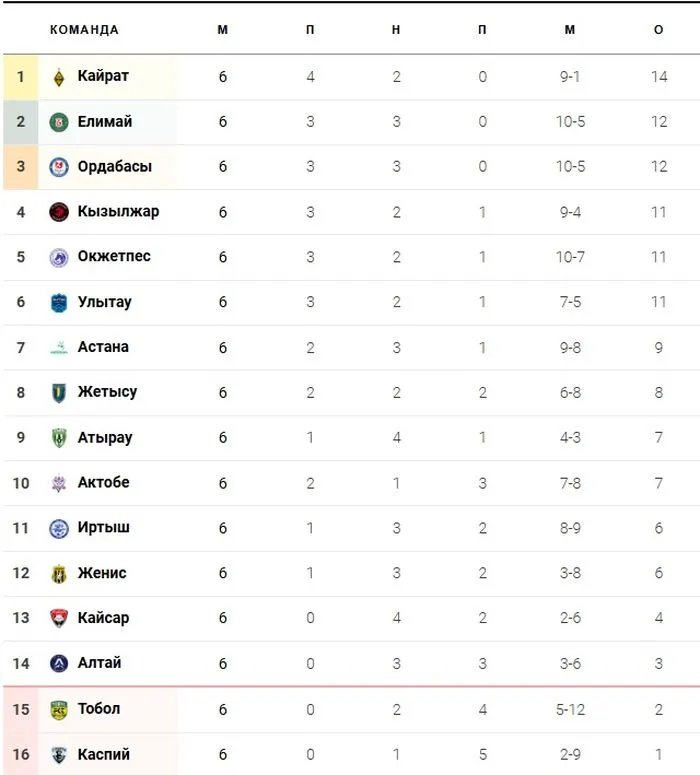Click the Kaisar red-white logo icon

59,618
